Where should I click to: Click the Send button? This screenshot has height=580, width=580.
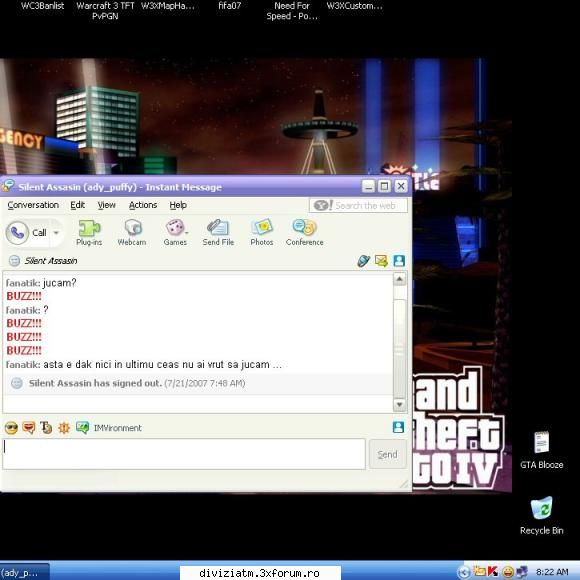pyautogui.click(x=387, y=454)
